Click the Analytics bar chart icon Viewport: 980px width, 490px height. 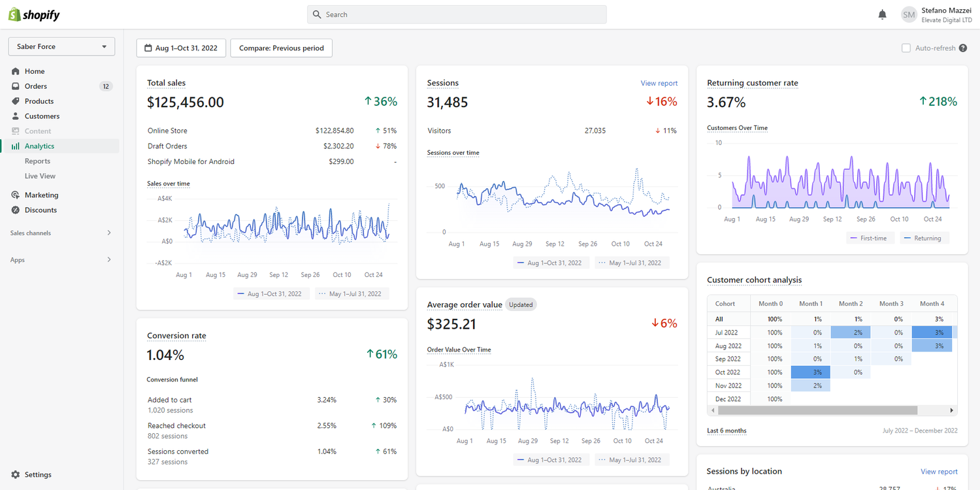16,146
